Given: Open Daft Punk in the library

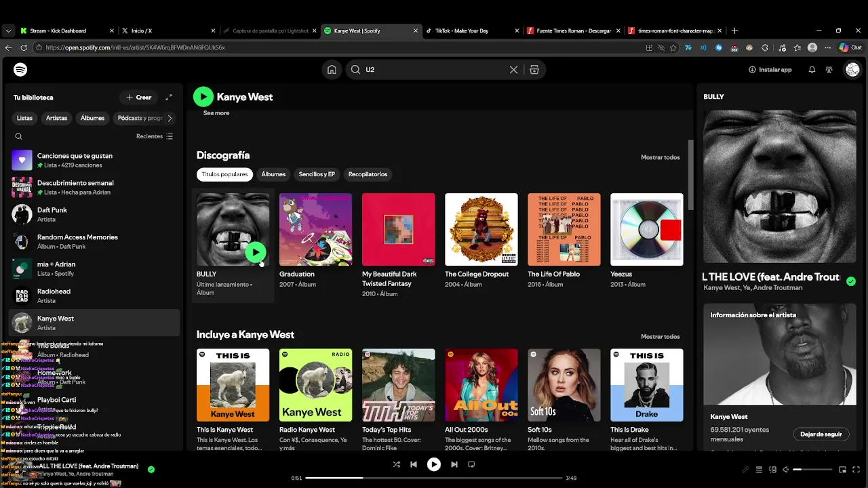Looking at the screenshot, I should click(94, 214).
